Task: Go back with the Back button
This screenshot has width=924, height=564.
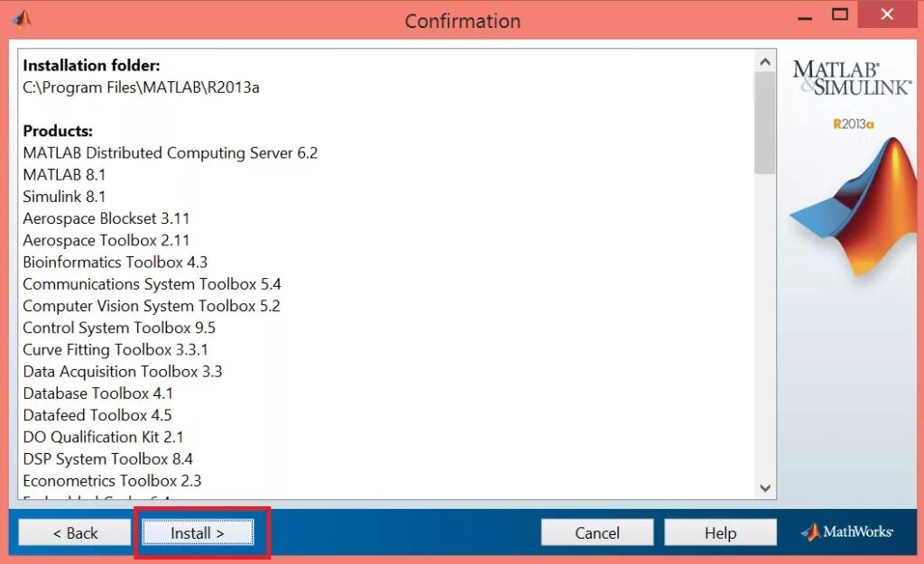Action: pos(75,532)
